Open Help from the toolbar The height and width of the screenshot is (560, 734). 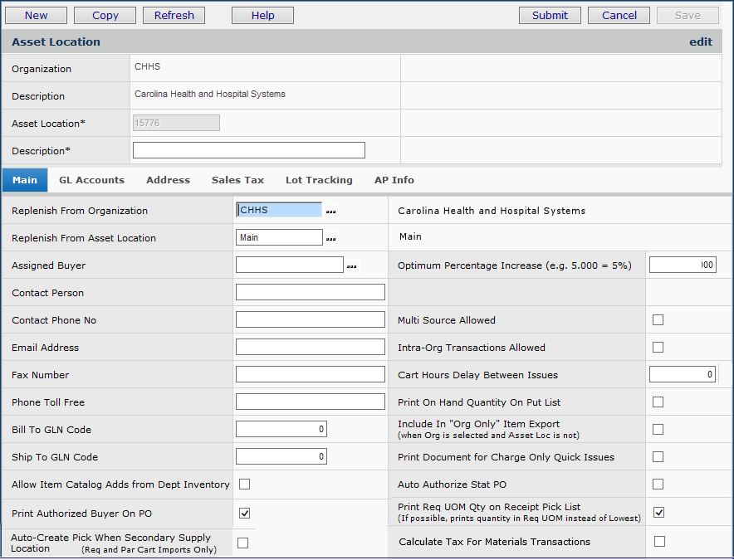click(x=262, y=15)
